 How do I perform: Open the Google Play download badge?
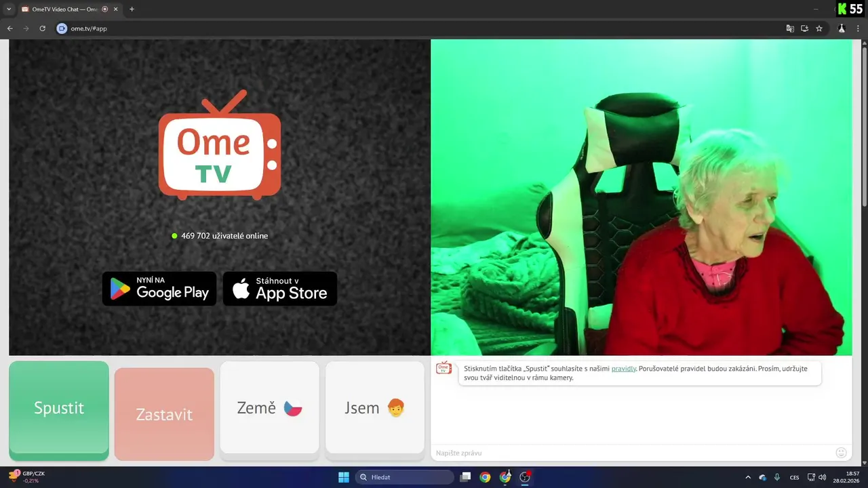point(159,289)
